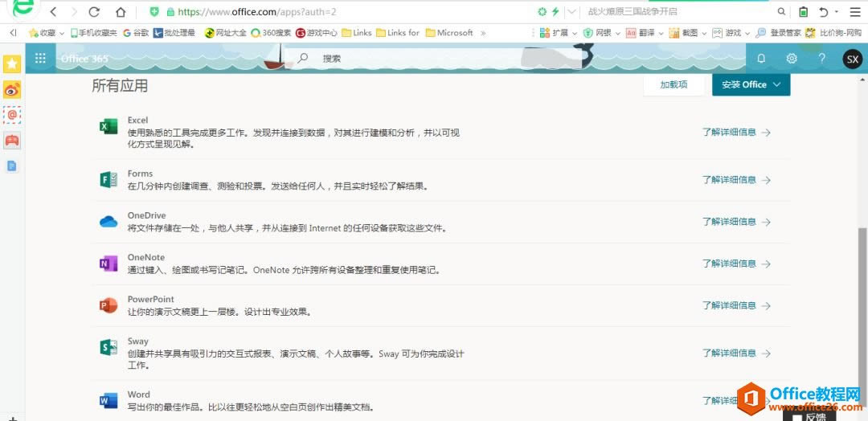The height and width of the screenshot is (421, 868).
Task: Open the notifications bell icon
Action: [x=761, y=59]
